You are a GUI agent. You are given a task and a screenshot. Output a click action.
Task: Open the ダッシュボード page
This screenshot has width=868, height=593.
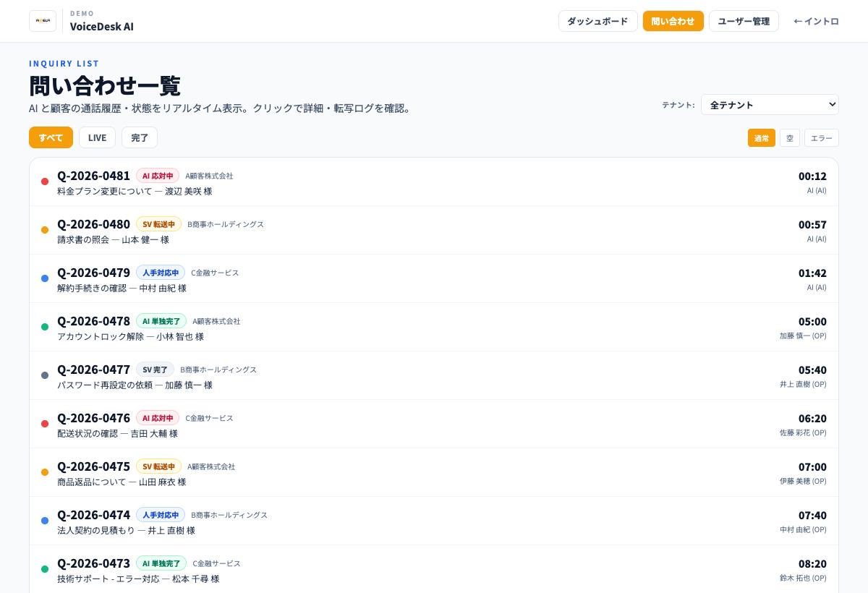pyautogui.click(x=597, y=21)
